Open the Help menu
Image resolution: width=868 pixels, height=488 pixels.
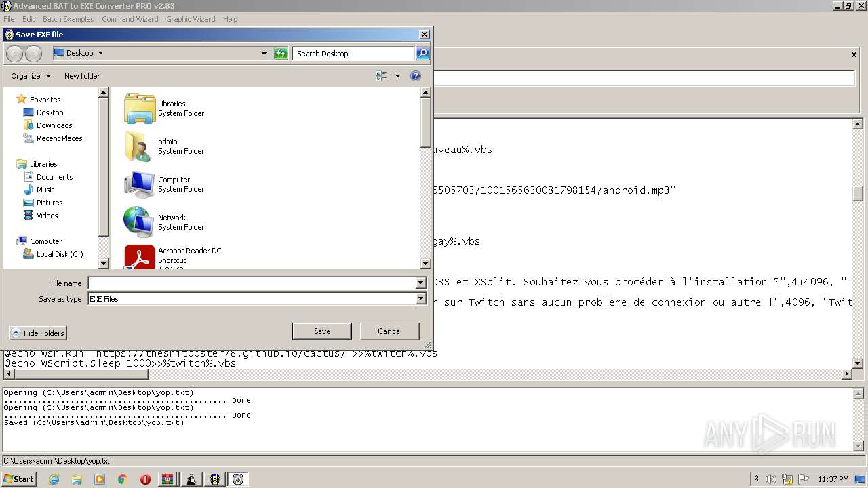[230, 19]
